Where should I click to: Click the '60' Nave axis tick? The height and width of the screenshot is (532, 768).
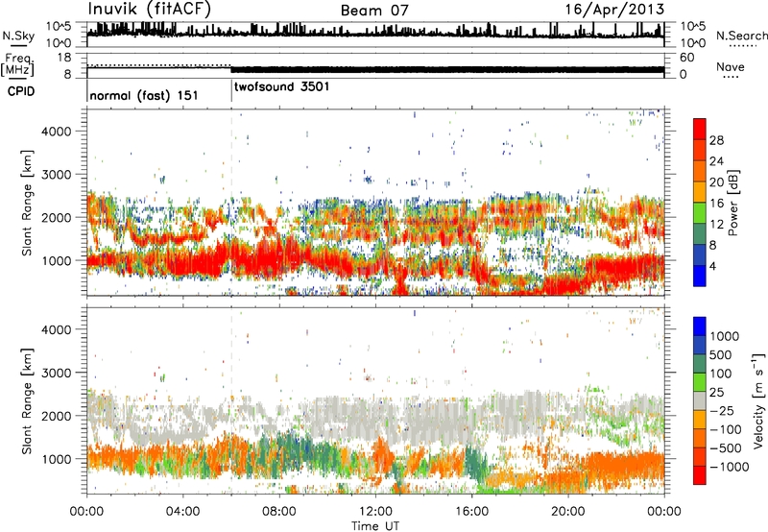click(686, 58)
